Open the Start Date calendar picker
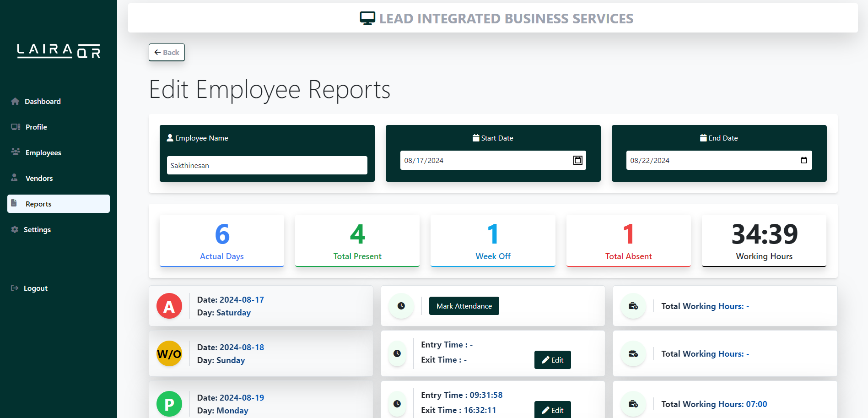Image resolution: width=868 pixels, height=418 pixels. click(578, 160)
